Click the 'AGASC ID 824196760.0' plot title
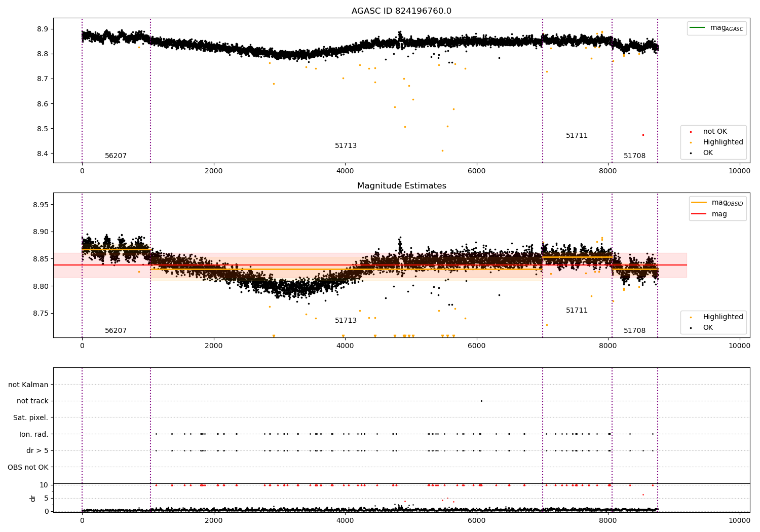 tap(401, 11)
